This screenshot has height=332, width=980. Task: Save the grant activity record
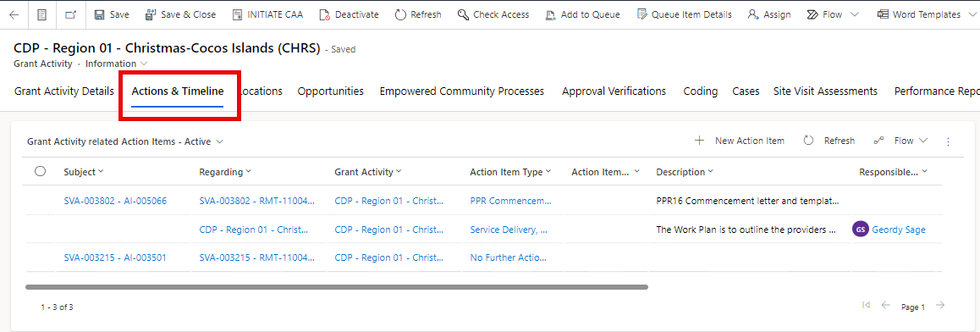[x=112, y=14]
